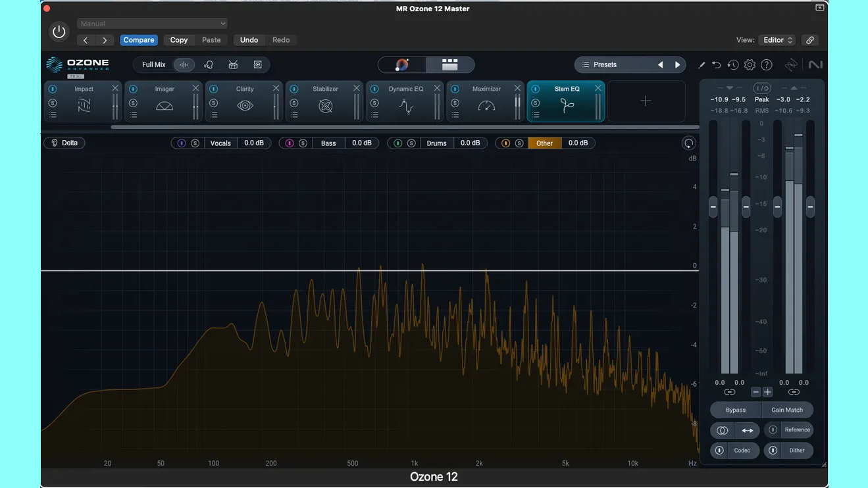This screenshot has height=488, width=868.
Task: Open the Manual preset dropdown
Action: coord(153,24)
